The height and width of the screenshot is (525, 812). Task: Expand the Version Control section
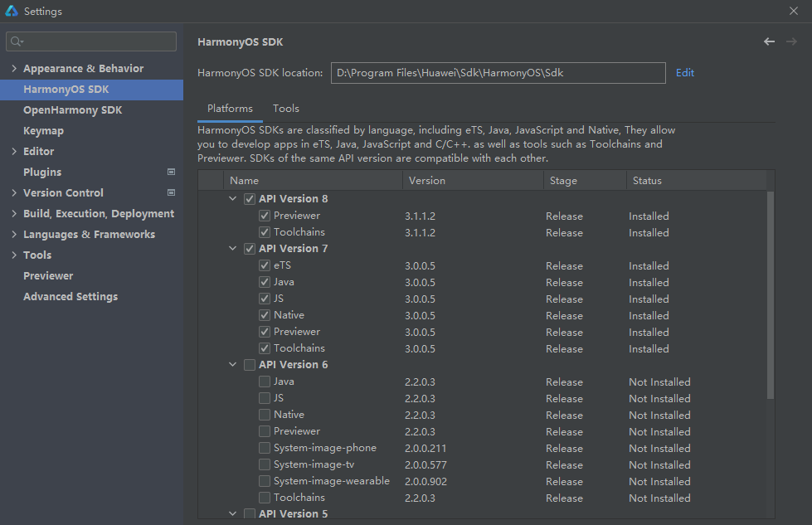pyautogui.click(x=14, y=192)
